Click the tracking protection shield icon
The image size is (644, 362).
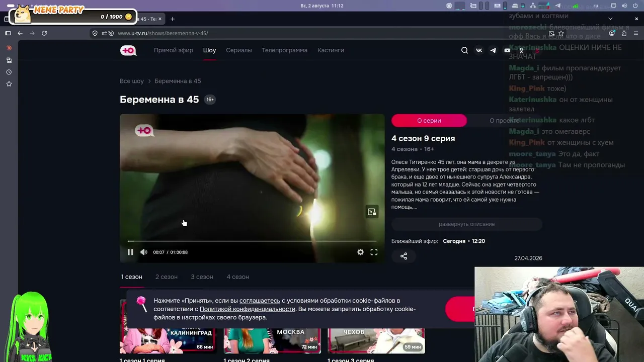[95, 33]
